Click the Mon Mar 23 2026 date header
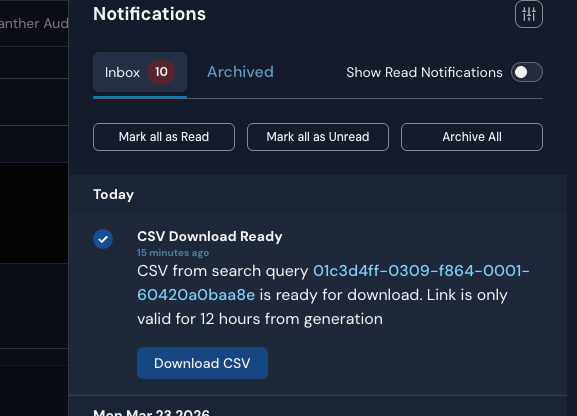The width and height of the screenshot is (577, 416). [151, 412]
